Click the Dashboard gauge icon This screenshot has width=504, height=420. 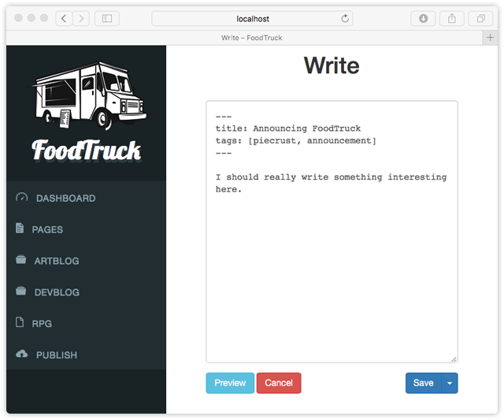coord(22,197)
